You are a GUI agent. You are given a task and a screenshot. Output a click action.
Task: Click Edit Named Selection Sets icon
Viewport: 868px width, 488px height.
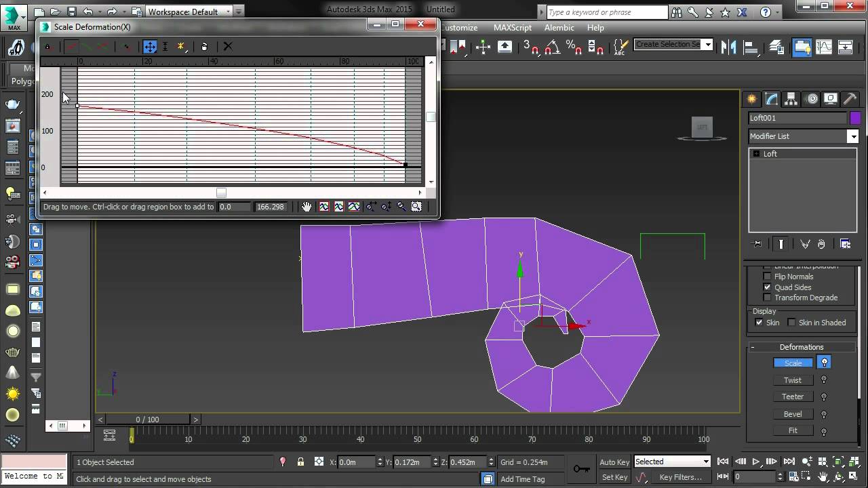click(620, 47)
